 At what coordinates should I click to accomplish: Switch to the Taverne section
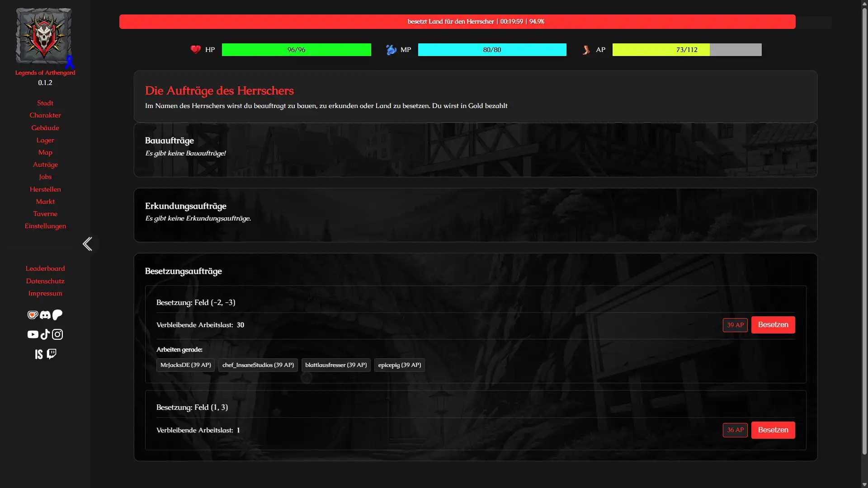(x=45, y=213)
